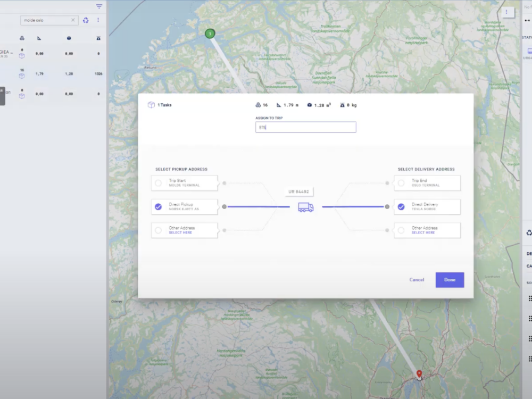Clear the 'molde oslo' search text
Screen dimensions: 532x399
click(73, 20)
